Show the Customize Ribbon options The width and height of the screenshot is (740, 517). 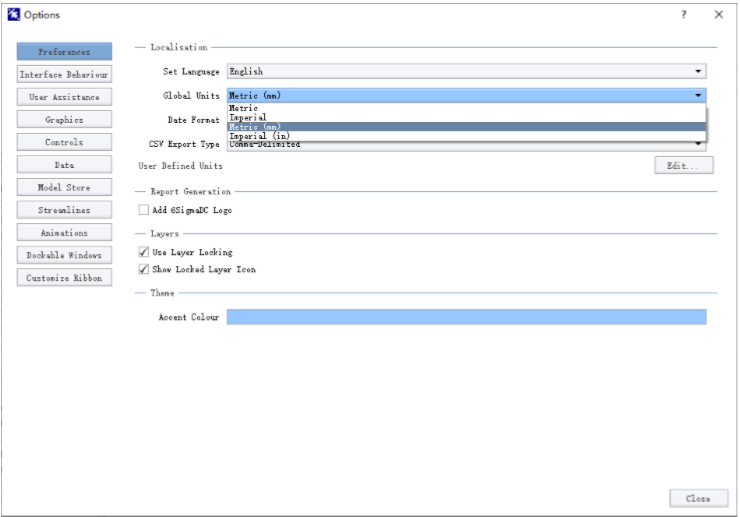[x=65, y=278]
